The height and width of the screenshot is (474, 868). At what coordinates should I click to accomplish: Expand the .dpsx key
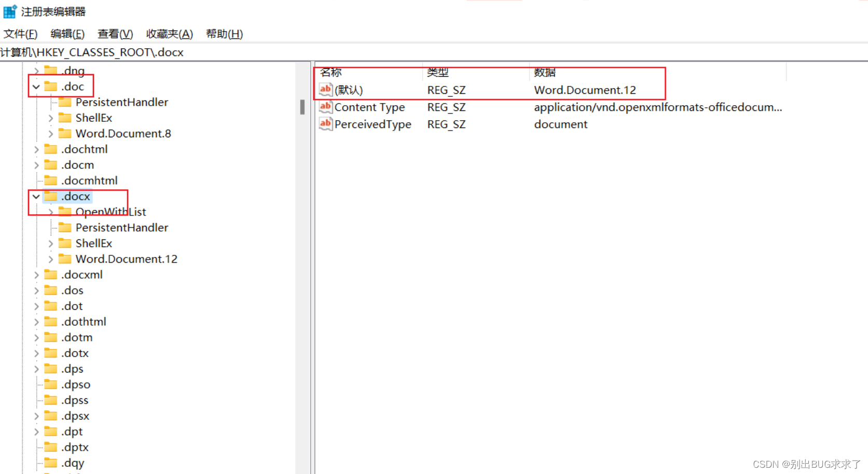click(36, 416)
